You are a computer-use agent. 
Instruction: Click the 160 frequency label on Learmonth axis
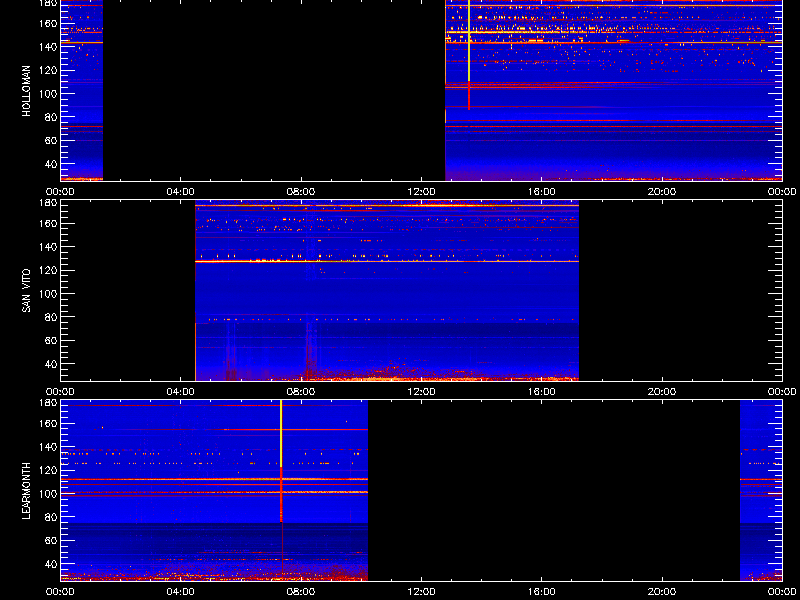click(47, 423)
